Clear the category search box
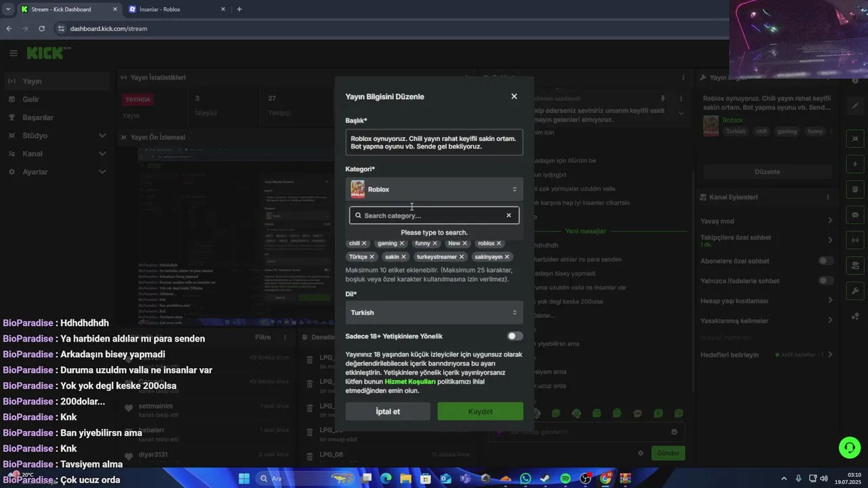The image size is (868, 488). 509,216
